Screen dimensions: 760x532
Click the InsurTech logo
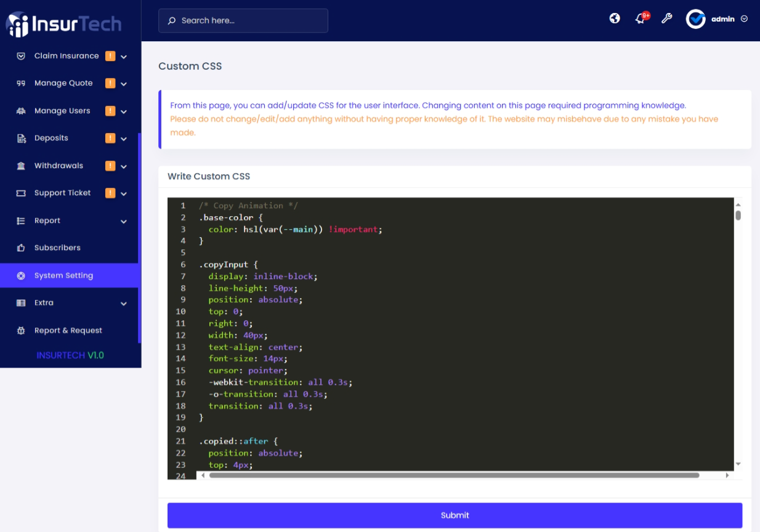coord(63,23)
